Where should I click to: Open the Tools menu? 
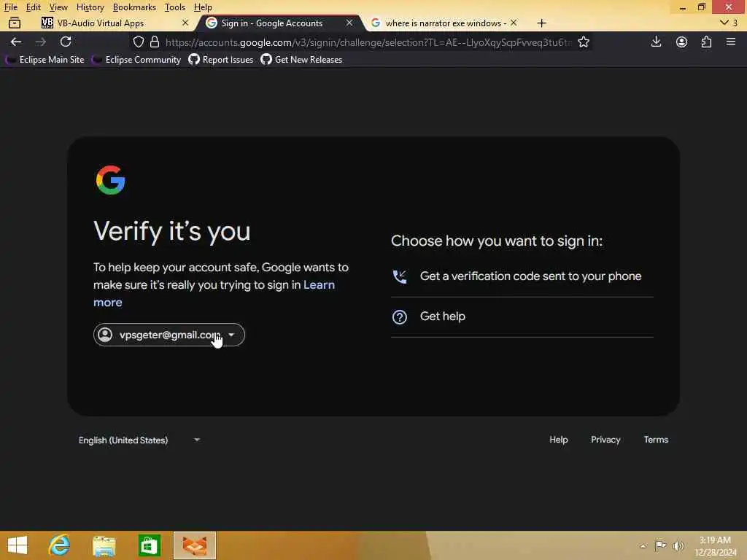pos(174,7)
